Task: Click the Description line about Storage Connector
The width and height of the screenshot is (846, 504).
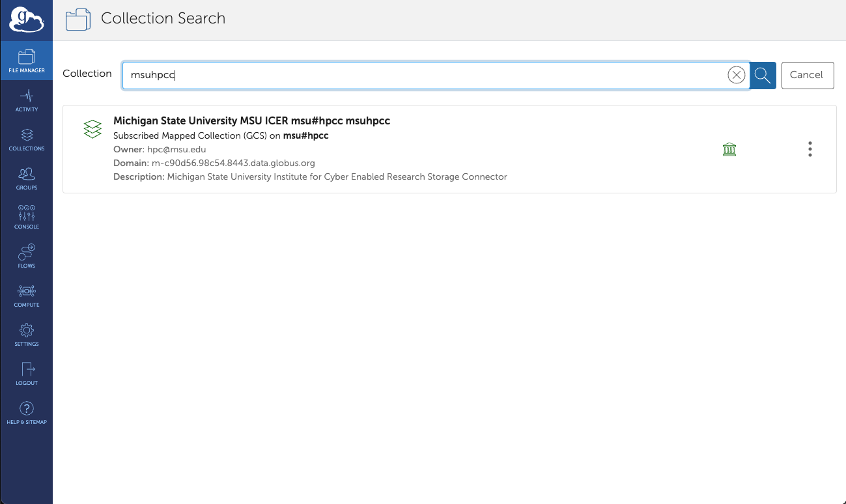Action: click(x=310, y=176)
